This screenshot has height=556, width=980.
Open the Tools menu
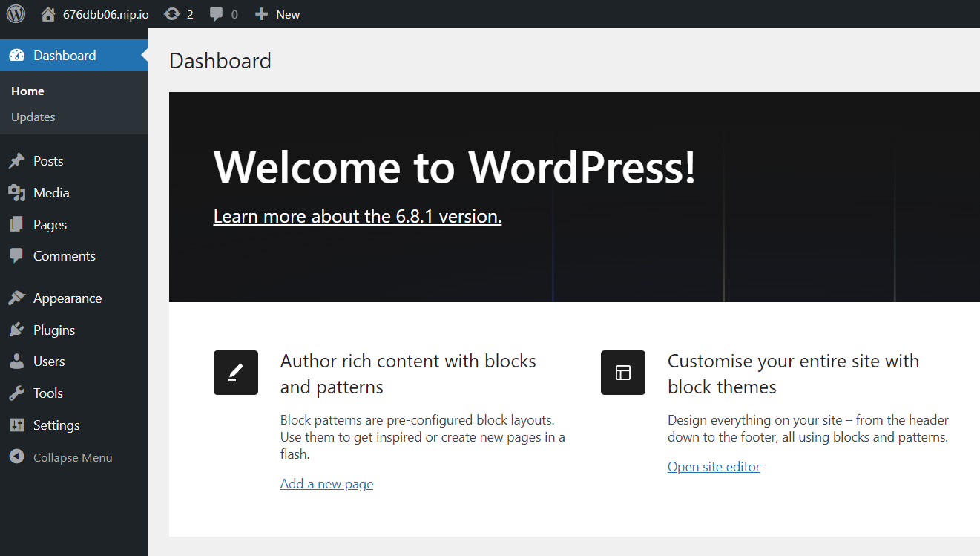pos(74,393)
